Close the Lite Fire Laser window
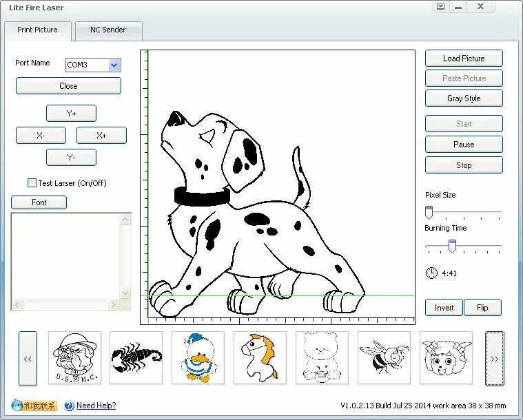 (481, 7)
